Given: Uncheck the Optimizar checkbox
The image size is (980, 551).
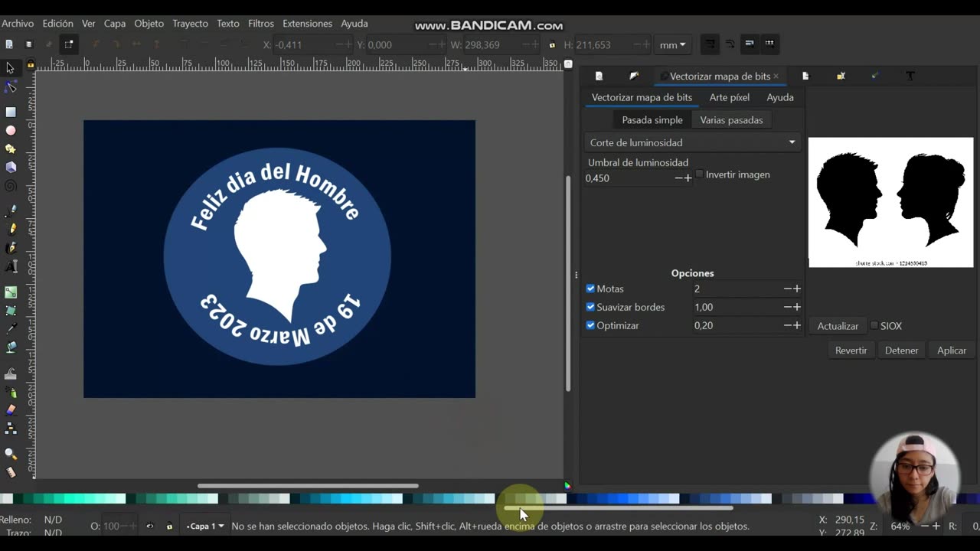Looking at the screenshot, I should click(x=590, y=325).
